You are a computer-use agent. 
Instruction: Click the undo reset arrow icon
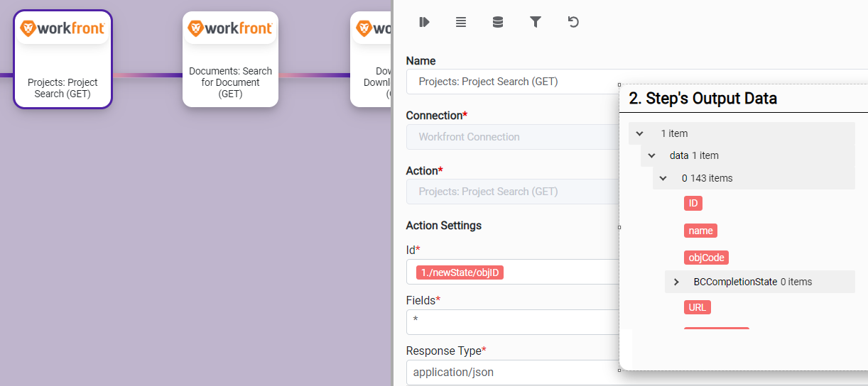[x=573, y=22]
